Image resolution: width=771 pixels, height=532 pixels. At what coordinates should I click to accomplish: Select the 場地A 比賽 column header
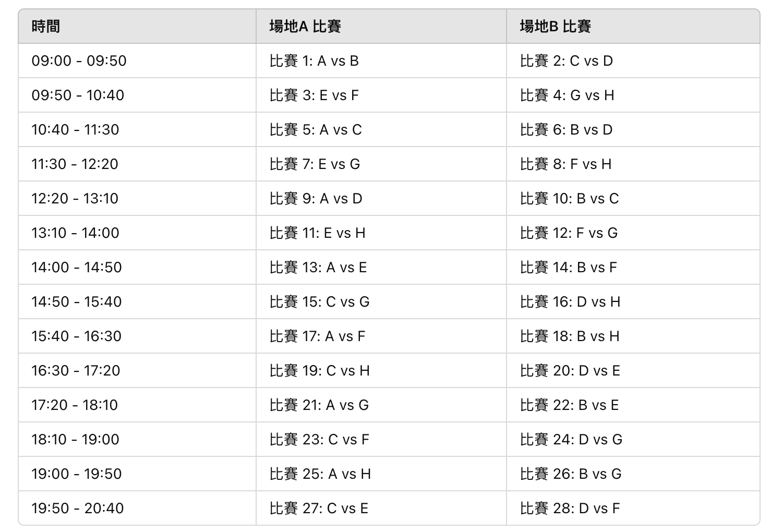pos(381,26)
